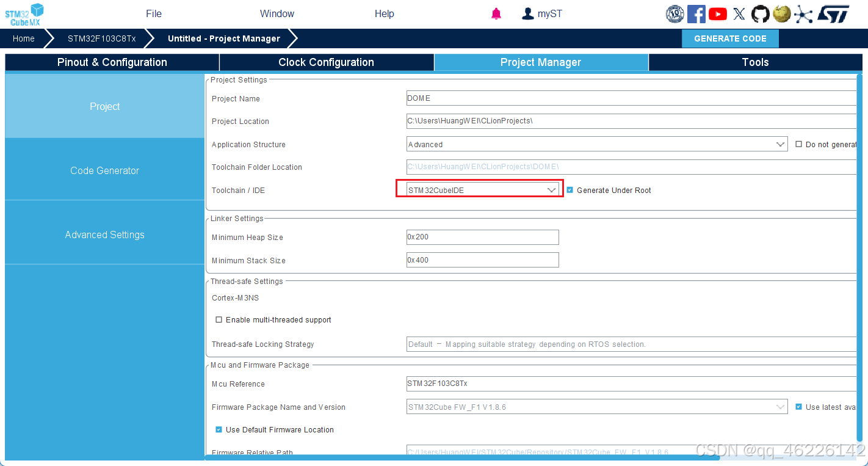The image size is (868, 466).
Task: Click the Mcu Reference field
Action: click(x=632, y=384)
